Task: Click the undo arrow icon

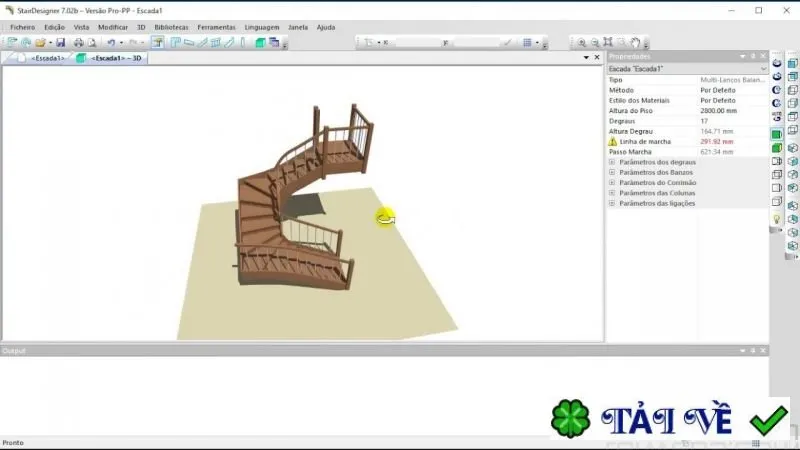Action: pyautogui.click(x=111, y=42)
